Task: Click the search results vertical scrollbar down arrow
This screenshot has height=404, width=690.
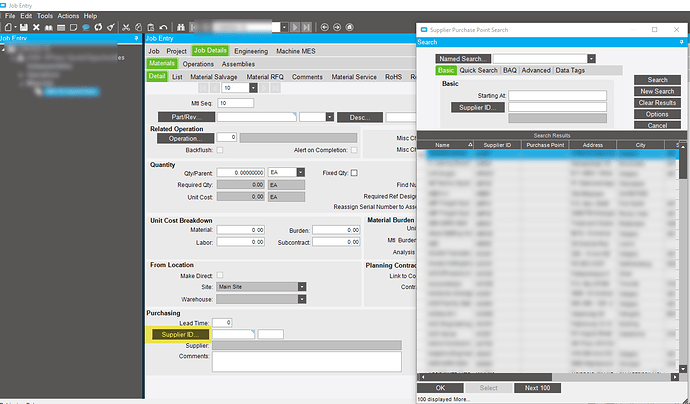Action: pos(683,369)
